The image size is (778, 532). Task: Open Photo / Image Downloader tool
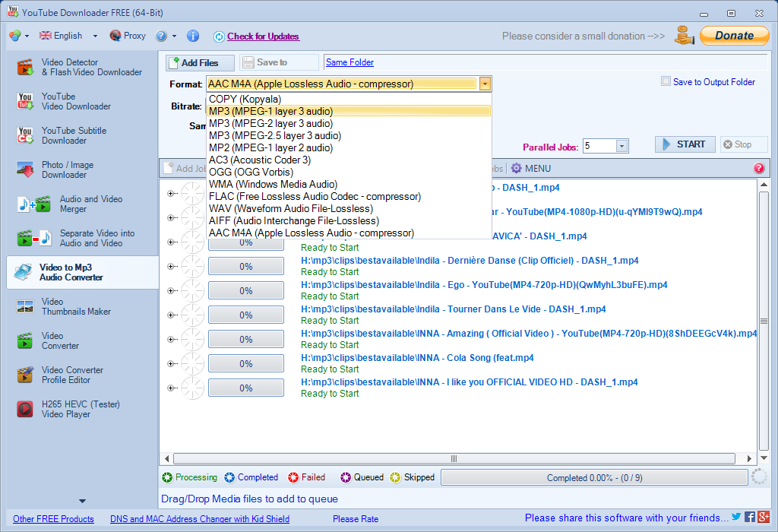pyautogui.click(x=55, y=169)
